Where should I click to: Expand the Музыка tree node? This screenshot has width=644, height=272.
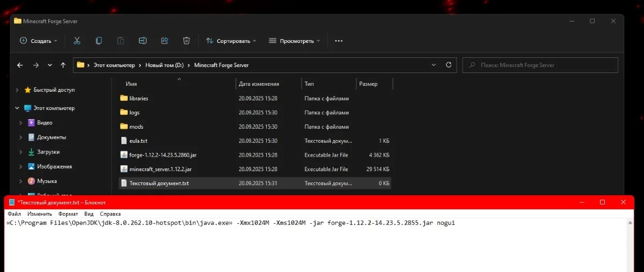20,181
